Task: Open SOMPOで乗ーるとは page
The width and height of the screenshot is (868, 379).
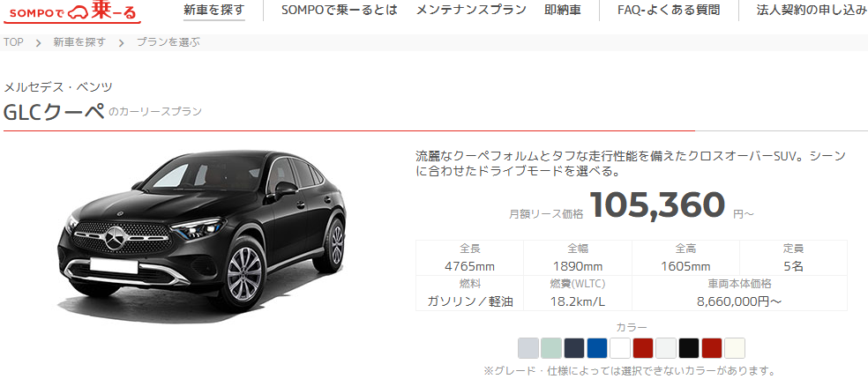Action: (x=340, y=10)
